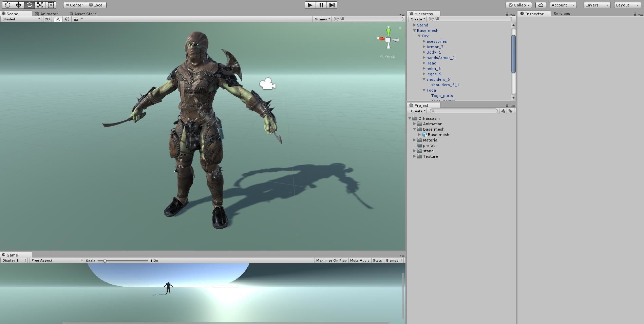Click the Project search field

pyautogui.click(x=463, y=111)
